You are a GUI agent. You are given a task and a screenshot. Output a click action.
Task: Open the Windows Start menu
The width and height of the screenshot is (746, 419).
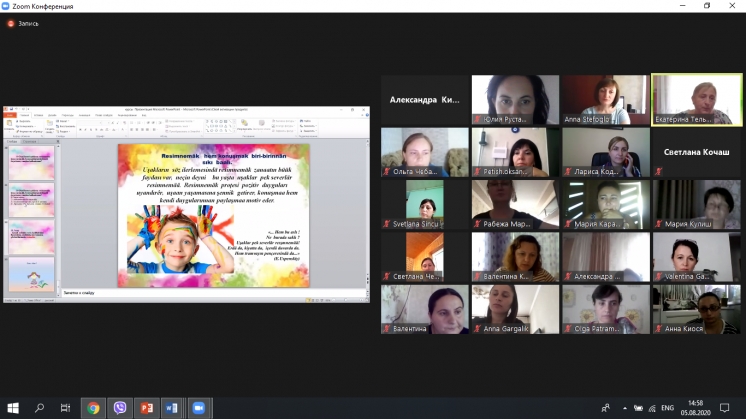point(13,407)
